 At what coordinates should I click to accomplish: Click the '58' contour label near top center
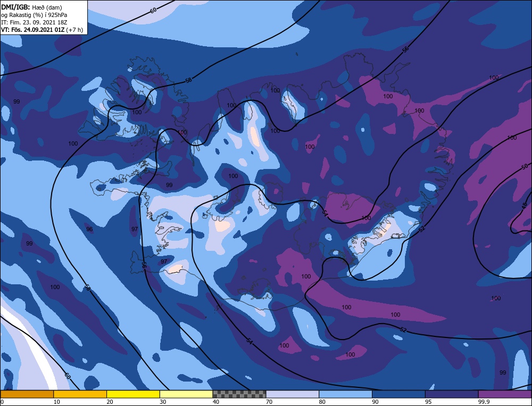tap(189, 81)
